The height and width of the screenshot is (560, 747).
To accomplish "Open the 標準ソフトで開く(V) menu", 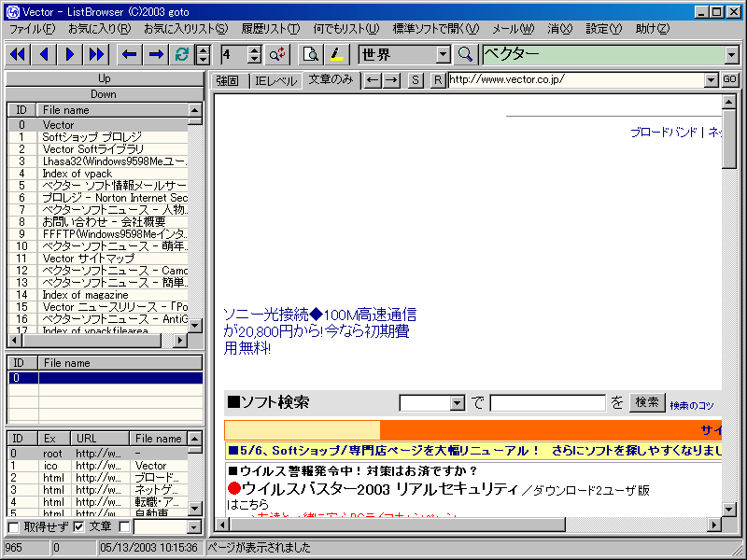I will (436, 29).
